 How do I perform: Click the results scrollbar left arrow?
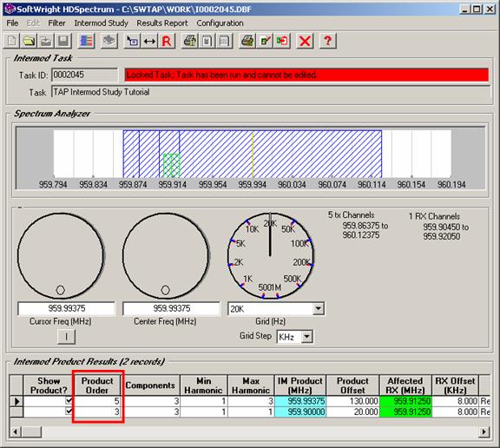click(15, 432)
